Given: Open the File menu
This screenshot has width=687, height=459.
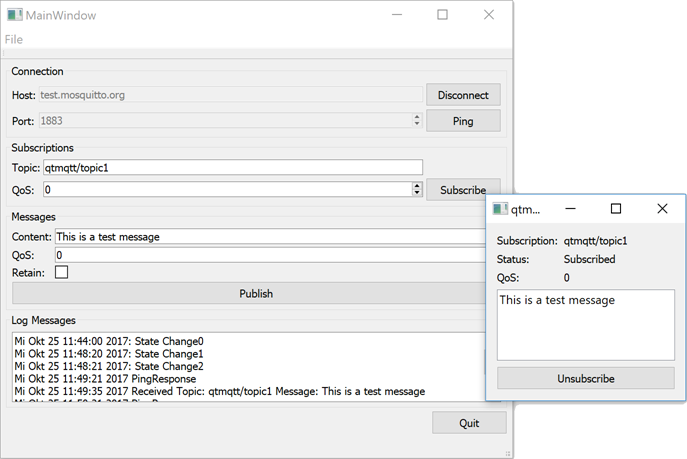Looking at the screenshot, I should click(14, 39).
